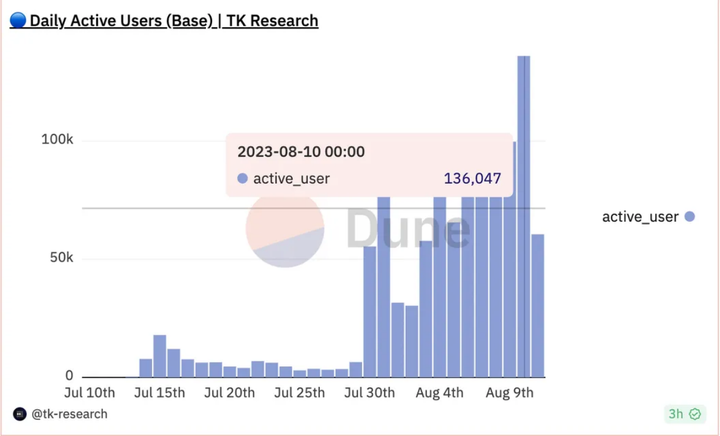Click the Jul 10th x-axis label
This screenshot has width=720, height=436.
[x=90, y=393]
